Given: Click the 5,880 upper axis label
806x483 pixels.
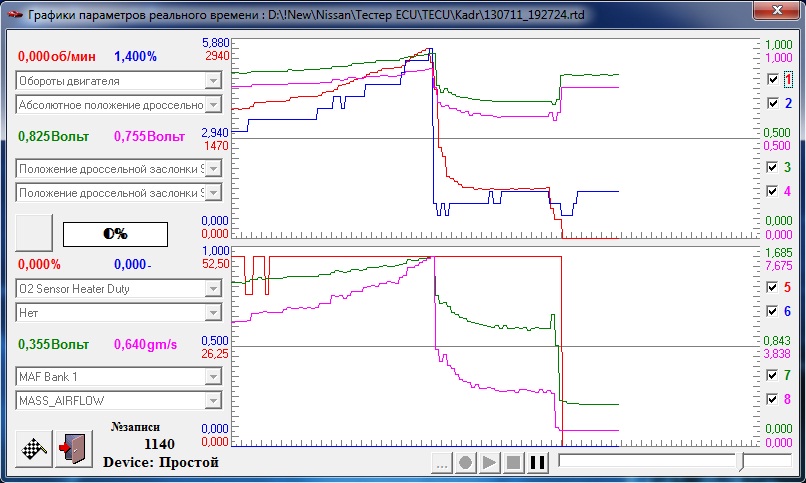Looking at the screenshot, I should click(x=216, y=44).
